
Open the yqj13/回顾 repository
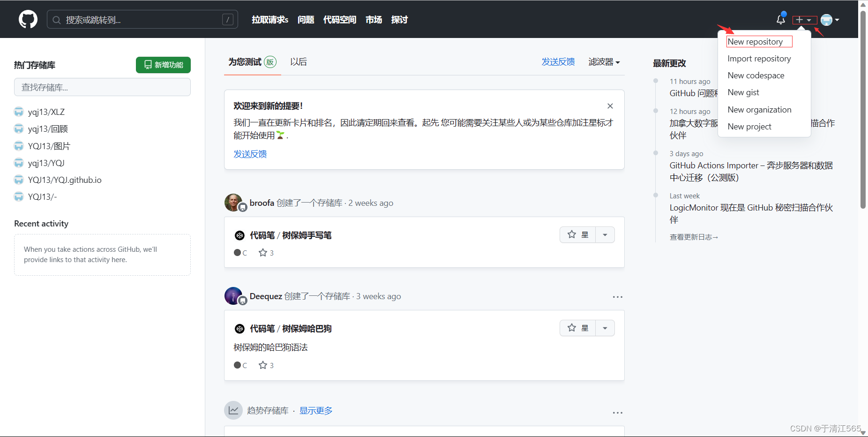48,129
